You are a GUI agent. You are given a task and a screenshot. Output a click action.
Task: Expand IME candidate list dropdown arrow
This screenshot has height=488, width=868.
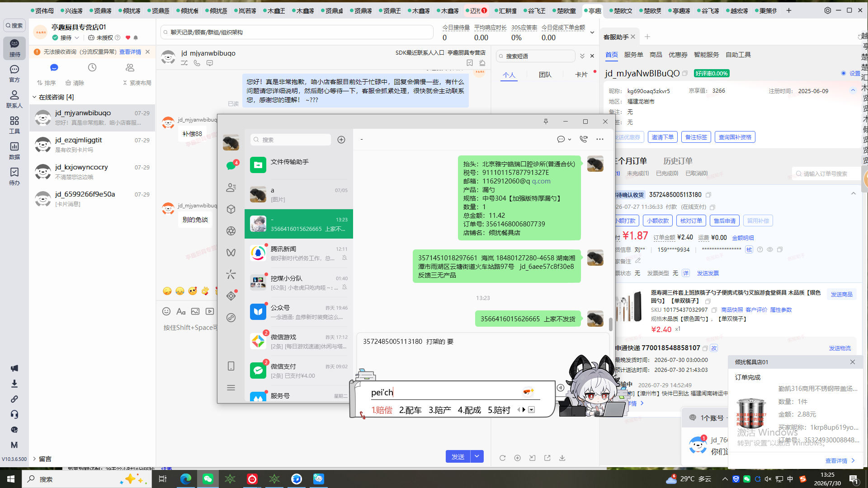click(x=532, y=410)
